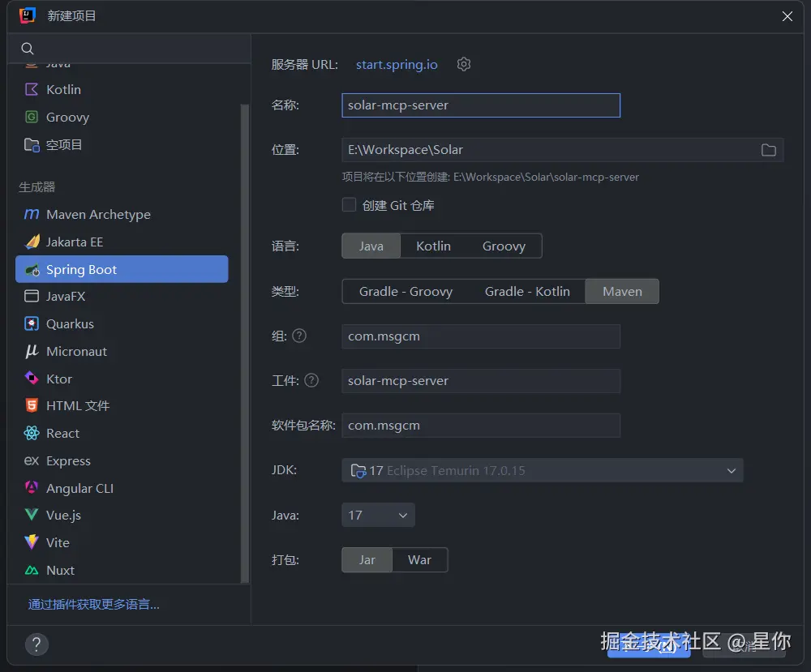Open help question mark button

36,644
